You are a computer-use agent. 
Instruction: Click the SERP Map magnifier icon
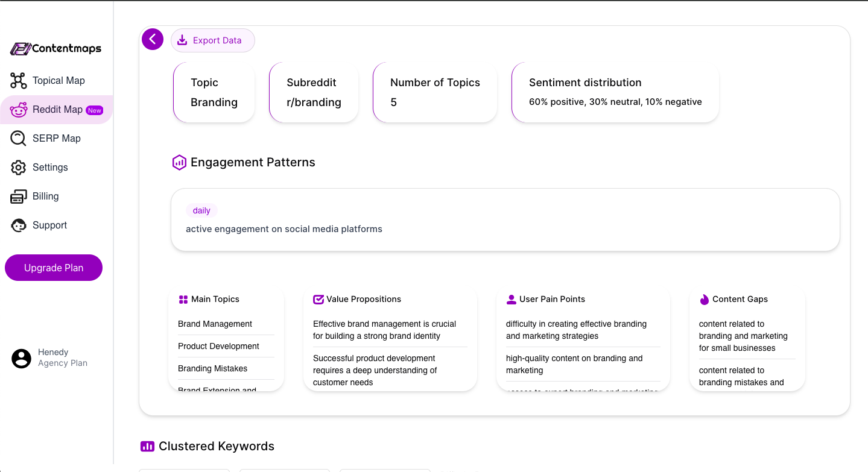point(19,139)
